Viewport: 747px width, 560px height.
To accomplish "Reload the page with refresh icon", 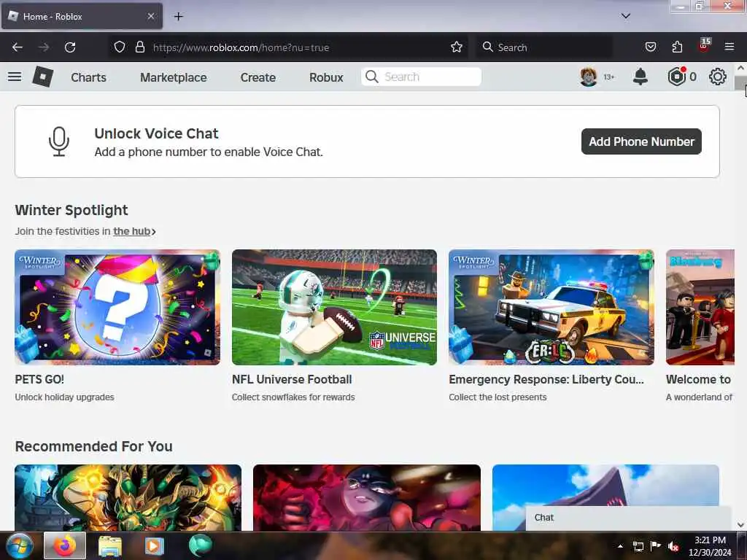I will [70, 47].
